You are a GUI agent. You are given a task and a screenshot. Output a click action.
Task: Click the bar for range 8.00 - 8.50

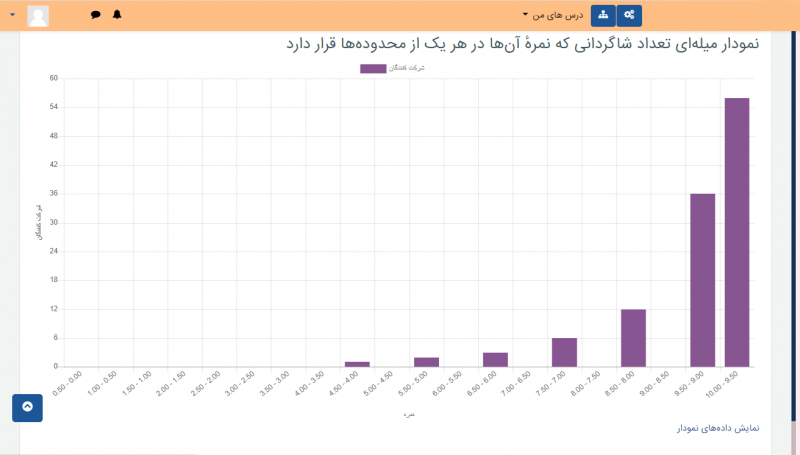click(633, 338)
